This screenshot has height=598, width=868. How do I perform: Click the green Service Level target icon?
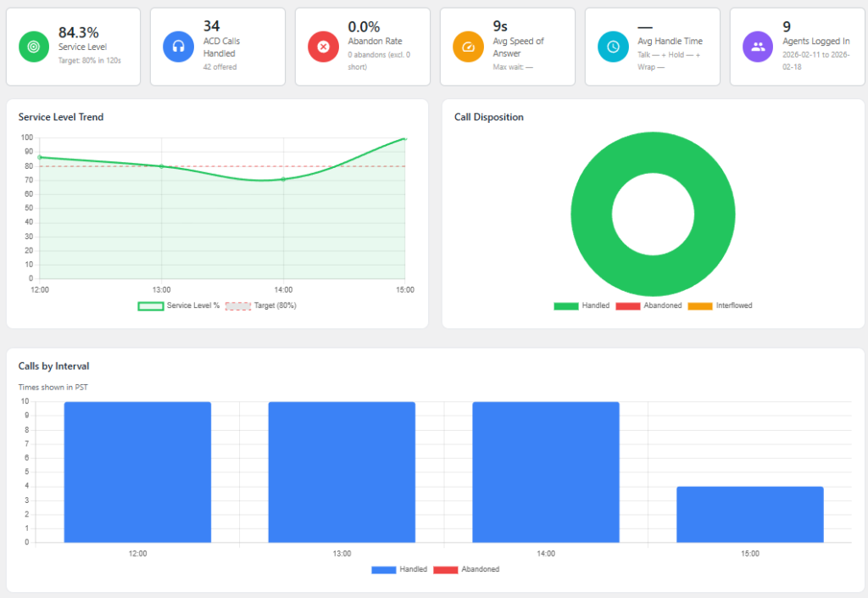click(x=35, y=47)
